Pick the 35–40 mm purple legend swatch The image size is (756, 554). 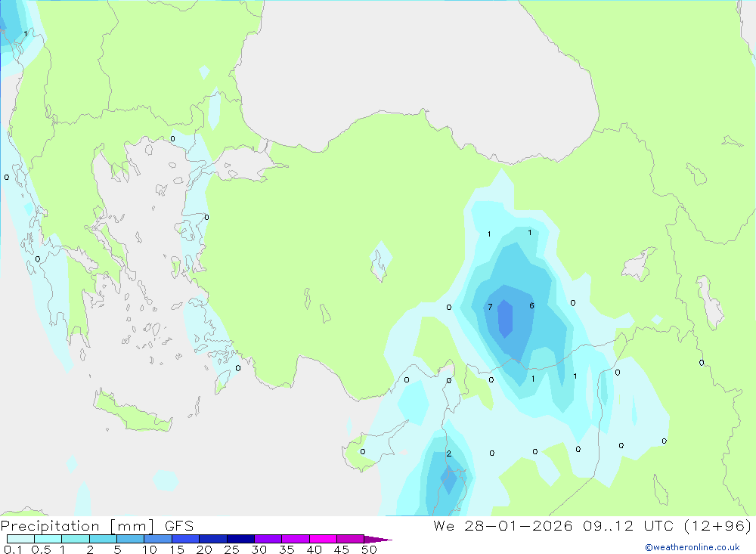(295, 539)
